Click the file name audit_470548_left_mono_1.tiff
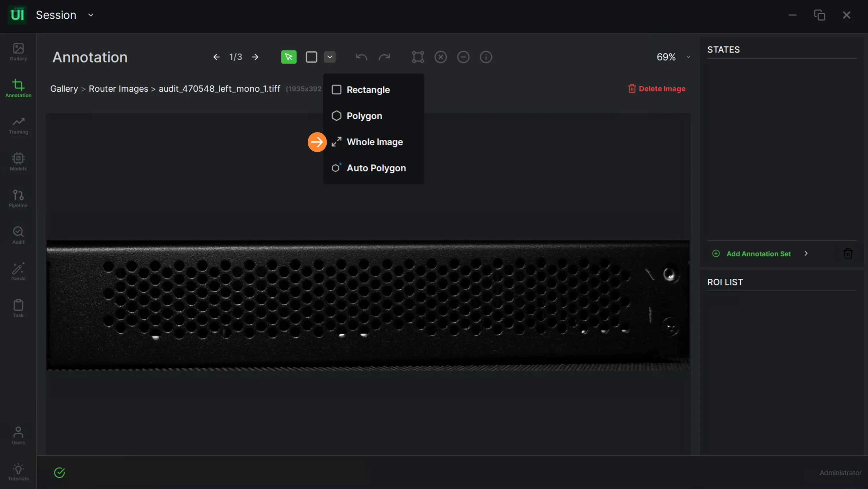Screen dimensions: 868x489 click(x=219, y=89)
